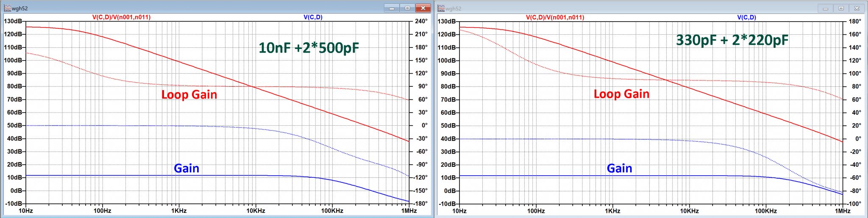Select the red V(C,D)/V(n001,n011) trace label in right window
The width and height of the screenshot is (868, 218).
click(555, 17)
